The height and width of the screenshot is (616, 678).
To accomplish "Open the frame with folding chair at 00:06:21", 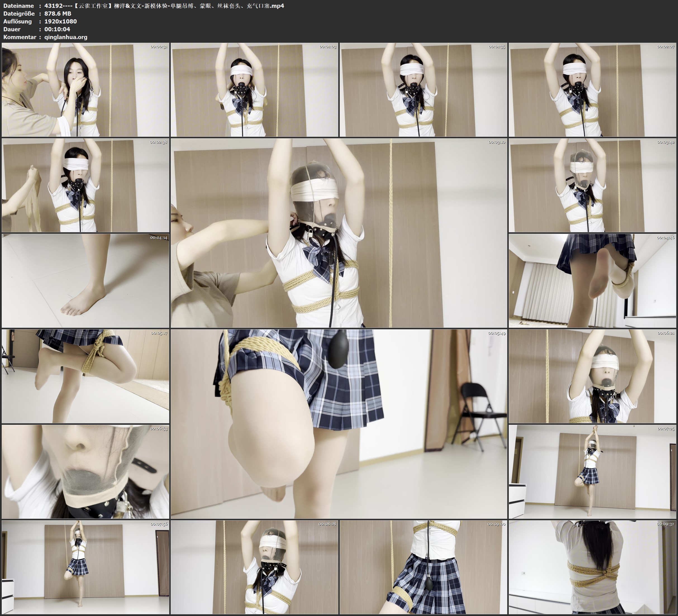I will click(x=592, y=376).
